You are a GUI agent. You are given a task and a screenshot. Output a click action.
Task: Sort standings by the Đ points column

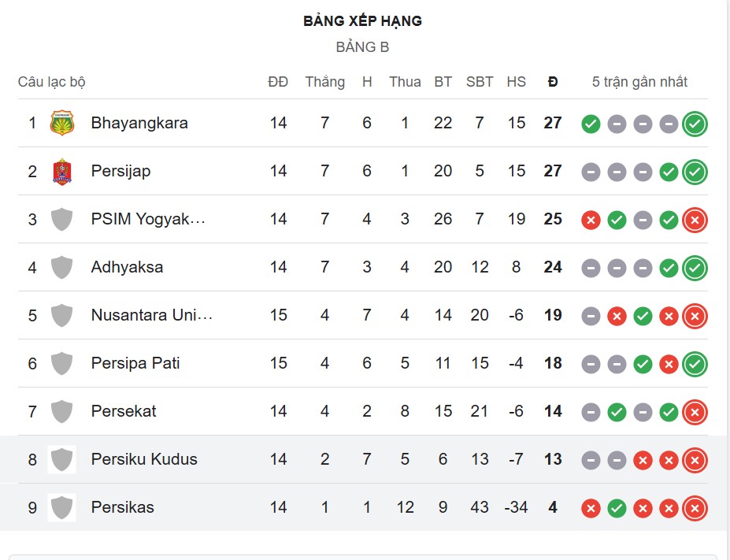click(553, 81)
